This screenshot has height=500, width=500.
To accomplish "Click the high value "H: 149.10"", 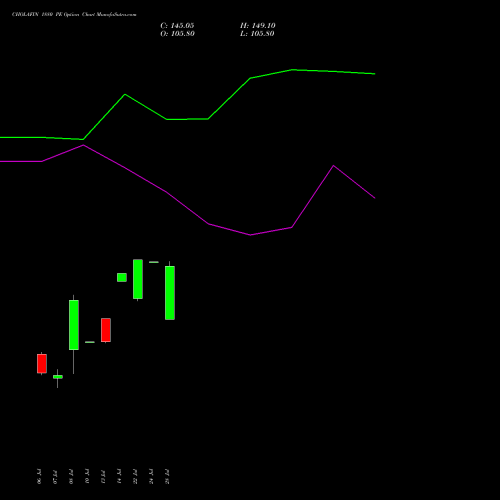I will click(x=258, y=26).
